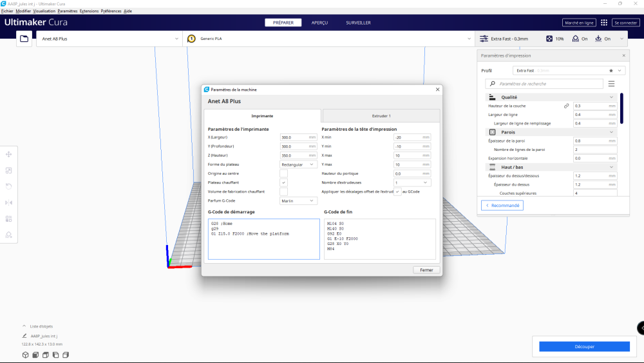Click the layer height link icon
This screenshot has height=363, width=644.
click(x=566, y=106)
